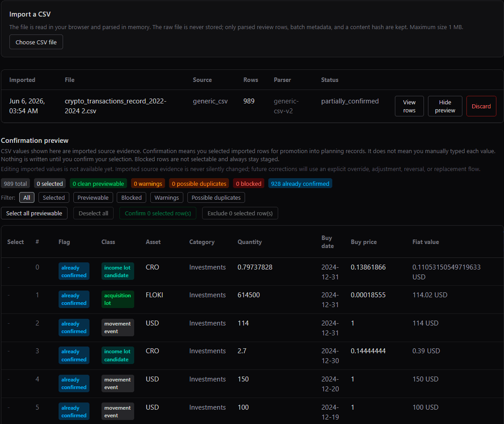
Task: Open View rows for the imported CSV
Action: [x=409, y=106]
